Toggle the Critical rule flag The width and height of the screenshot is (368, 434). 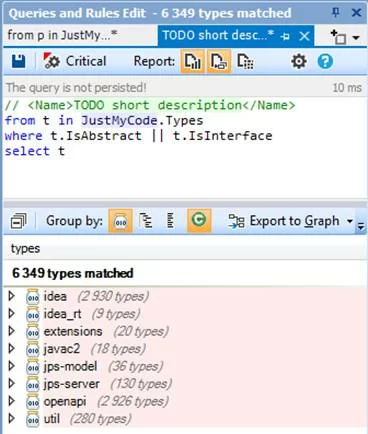tap(75, 61)
